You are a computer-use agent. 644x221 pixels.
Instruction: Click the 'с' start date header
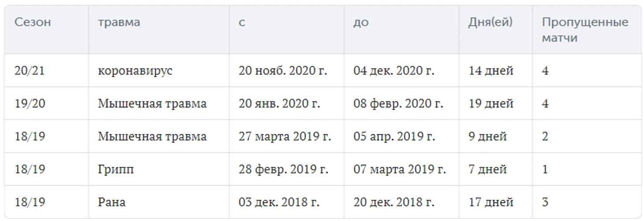[x=242, y=23]
